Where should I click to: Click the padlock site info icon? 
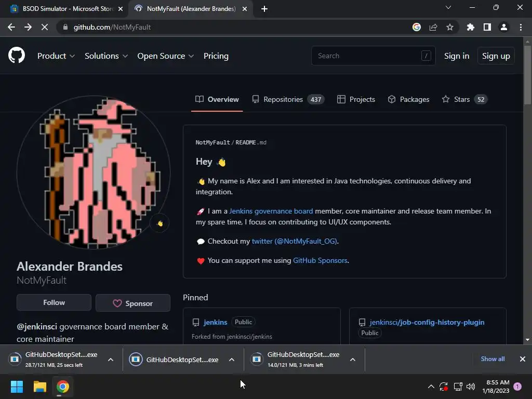[65, 27]
